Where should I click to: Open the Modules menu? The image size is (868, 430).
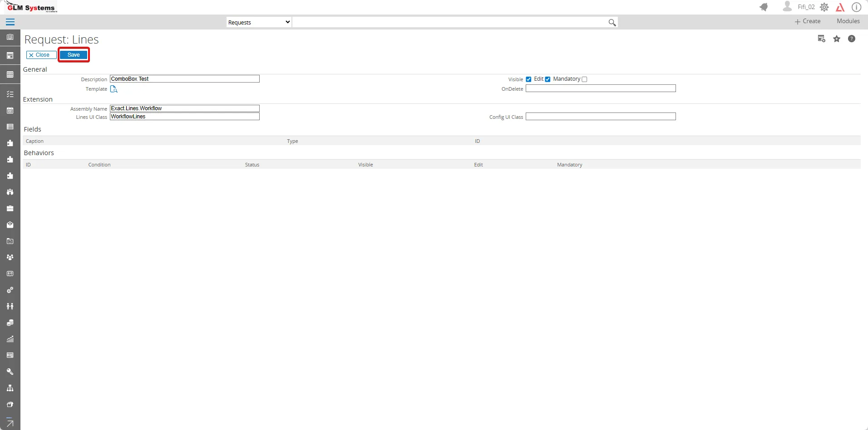pyautogui.click(x=848, y=21)
